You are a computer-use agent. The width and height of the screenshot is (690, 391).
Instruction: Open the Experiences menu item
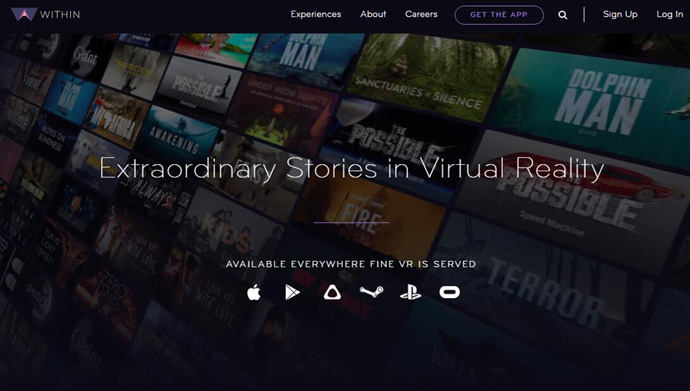(316, 14)
